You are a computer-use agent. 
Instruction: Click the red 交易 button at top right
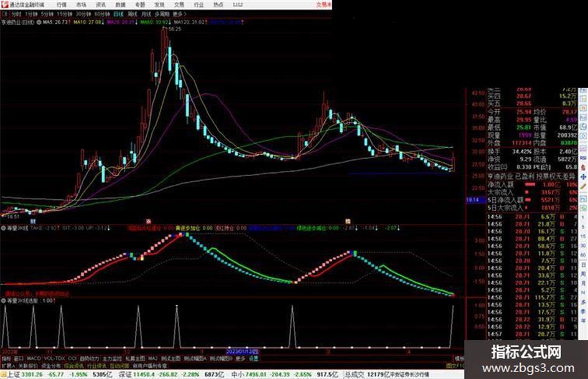[x=324, y=4]
